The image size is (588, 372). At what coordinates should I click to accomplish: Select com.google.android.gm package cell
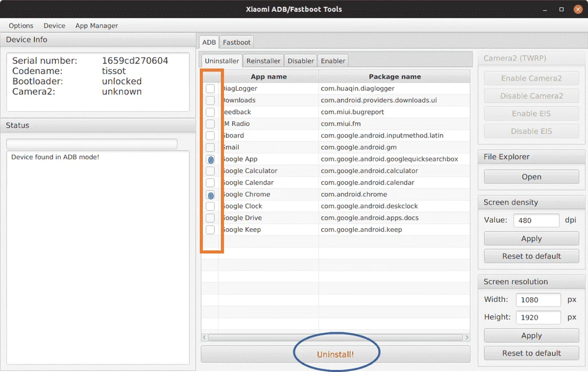coord(394,147)
